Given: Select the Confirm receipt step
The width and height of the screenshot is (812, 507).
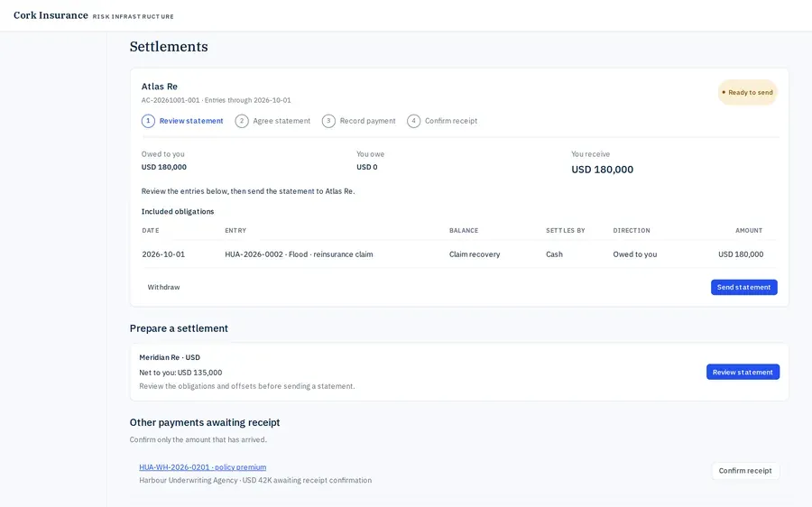Looking at the screenshot, I should pos(442,121).
